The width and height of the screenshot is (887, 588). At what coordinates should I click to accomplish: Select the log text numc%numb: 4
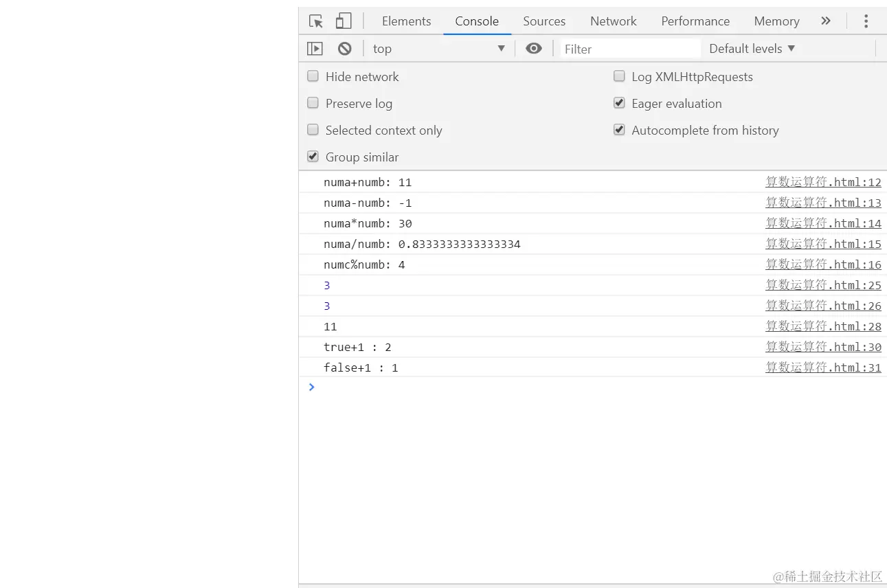click(364, 265)
